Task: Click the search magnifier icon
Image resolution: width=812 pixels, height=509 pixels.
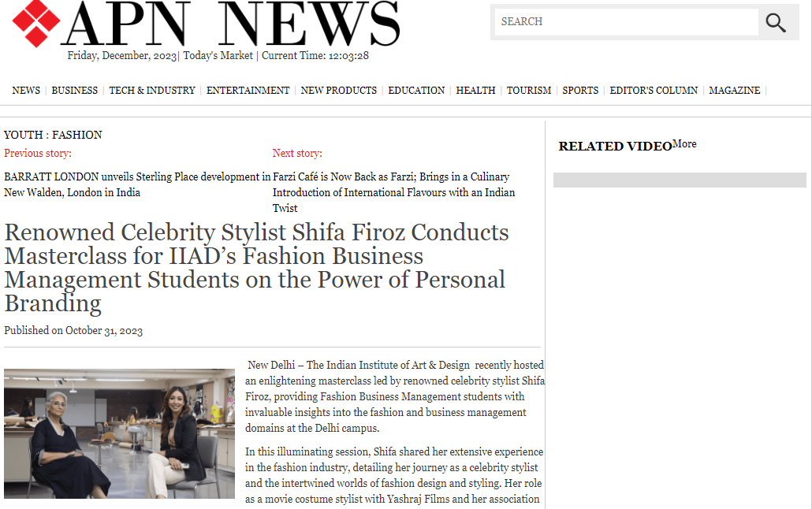Action: (x=775, y=22)
